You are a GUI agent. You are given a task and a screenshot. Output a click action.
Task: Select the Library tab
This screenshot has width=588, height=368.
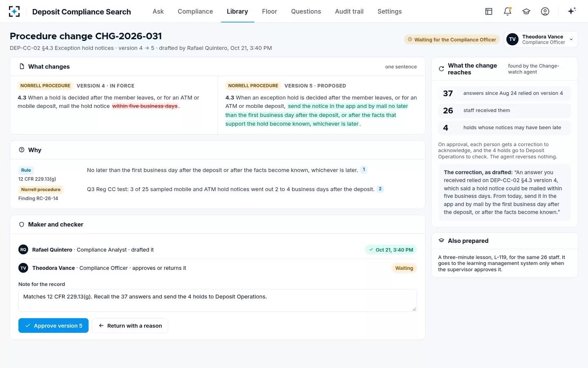tap(237, 11)
